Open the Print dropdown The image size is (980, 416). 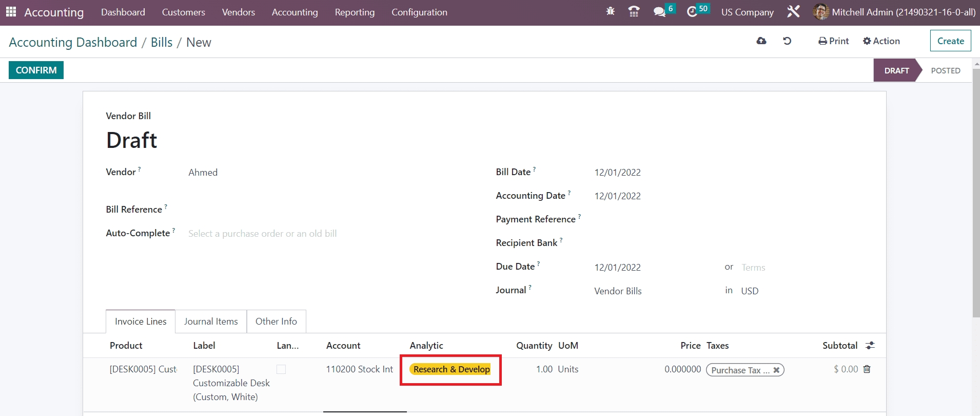(x=834, y=41)
